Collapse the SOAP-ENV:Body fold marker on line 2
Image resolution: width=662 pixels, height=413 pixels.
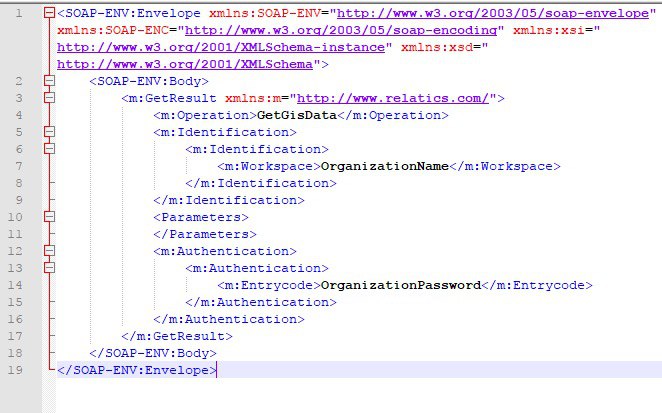tap(49, 81)
